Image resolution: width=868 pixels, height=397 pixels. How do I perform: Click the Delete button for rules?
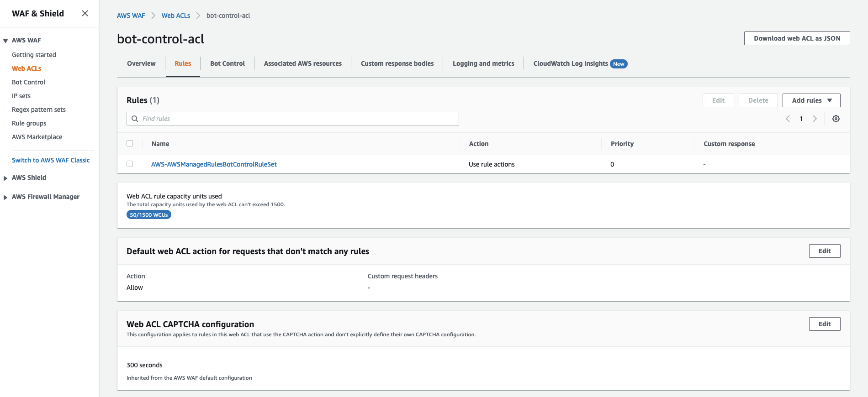(758, 100)
